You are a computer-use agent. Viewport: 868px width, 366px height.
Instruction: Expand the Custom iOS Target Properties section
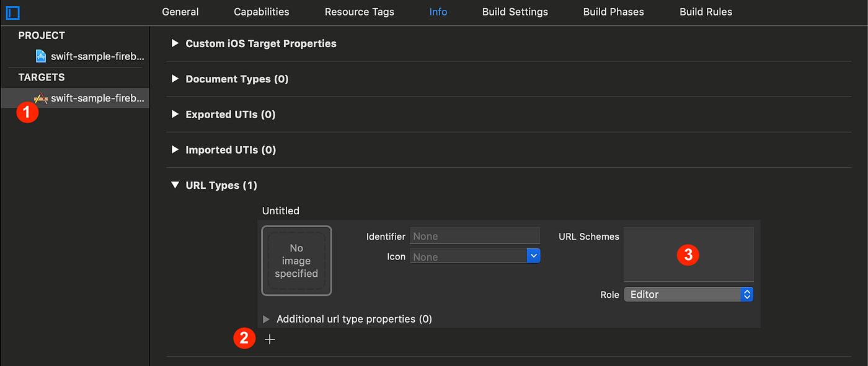(175, 43)
